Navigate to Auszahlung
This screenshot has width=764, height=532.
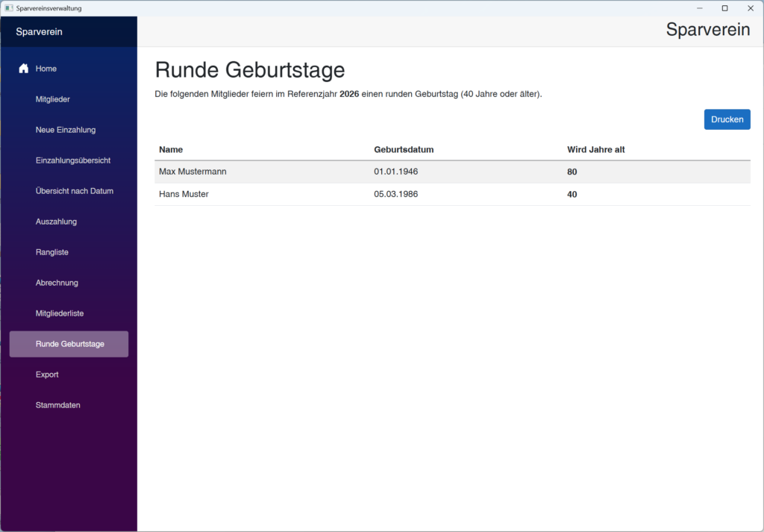56,222
